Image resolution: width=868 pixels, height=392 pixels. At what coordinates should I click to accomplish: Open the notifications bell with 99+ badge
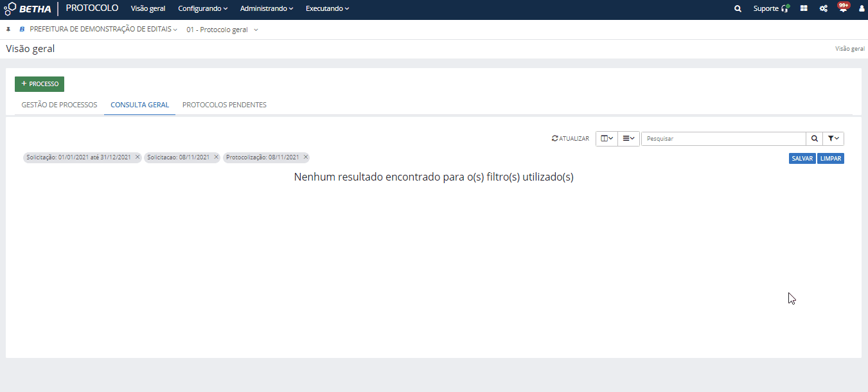[843, 8]
